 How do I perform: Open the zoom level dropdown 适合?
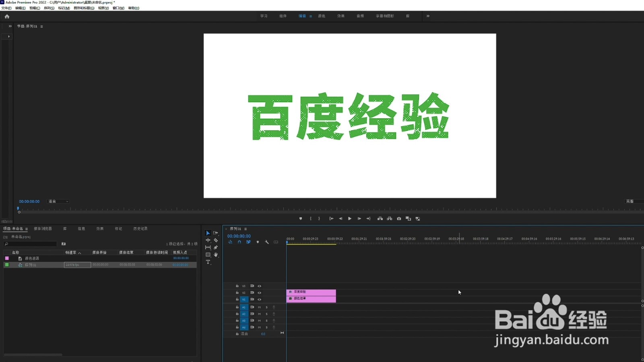tap(58, 202)
